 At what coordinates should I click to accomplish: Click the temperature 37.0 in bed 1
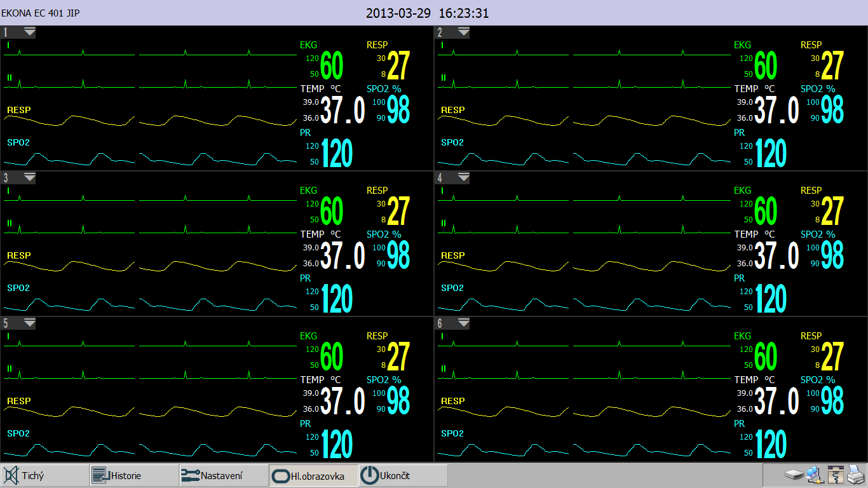[343, 109]
